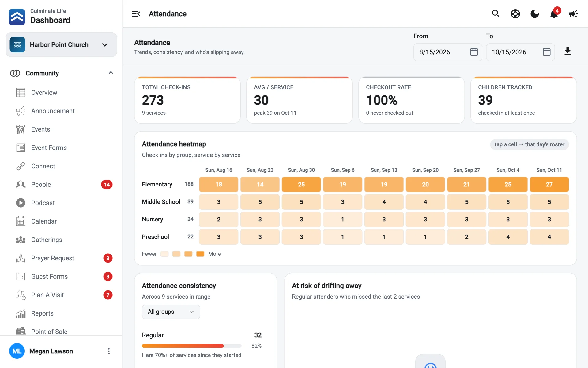Click the To date field 10/15/2026

click(x=520, y=52)
